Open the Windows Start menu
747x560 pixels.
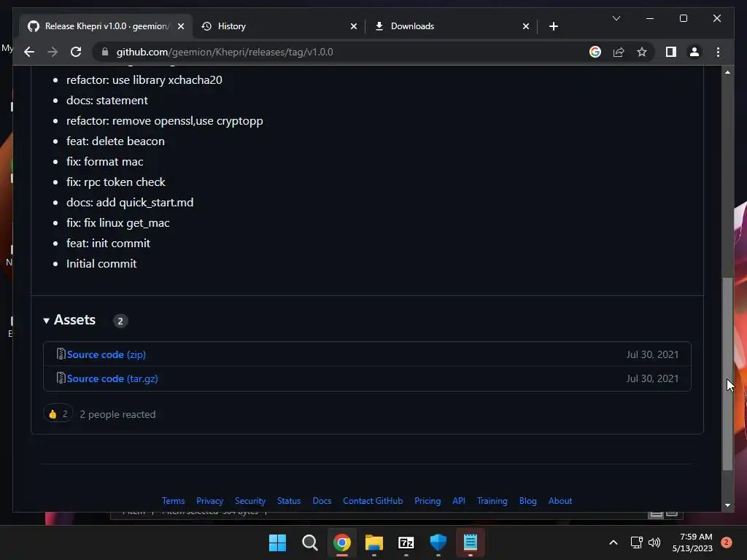(x=277, y=542)
